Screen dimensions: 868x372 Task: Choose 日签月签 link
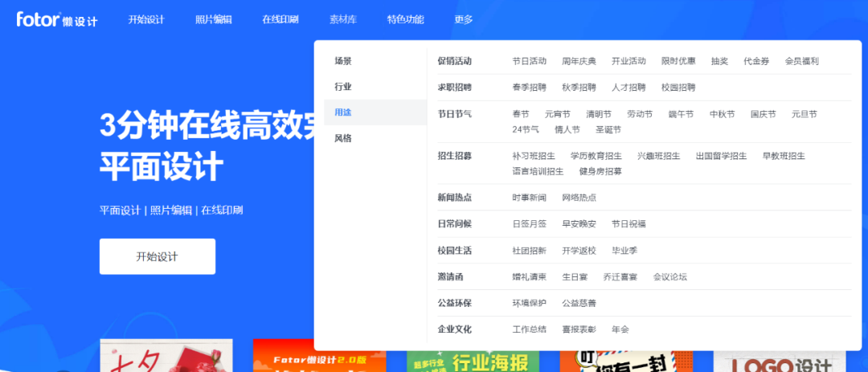pyautogui.click(x=529, y=223)
